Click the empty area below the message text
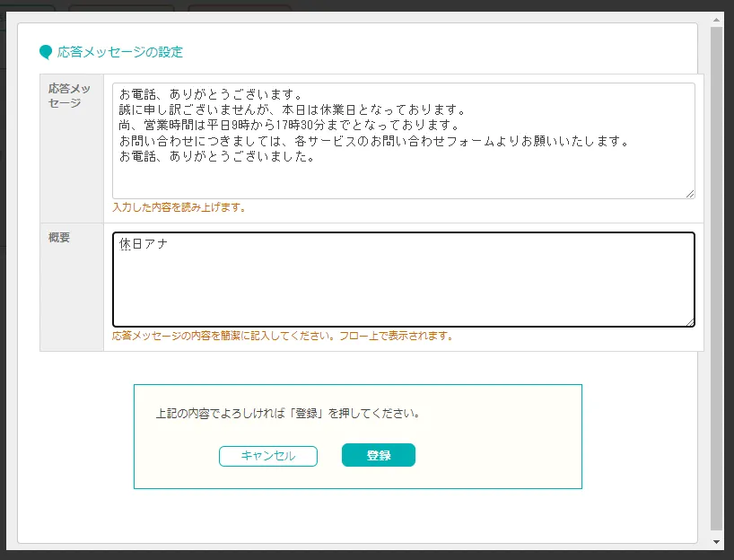Screen dimensions: 734x560 coord(404,180)
